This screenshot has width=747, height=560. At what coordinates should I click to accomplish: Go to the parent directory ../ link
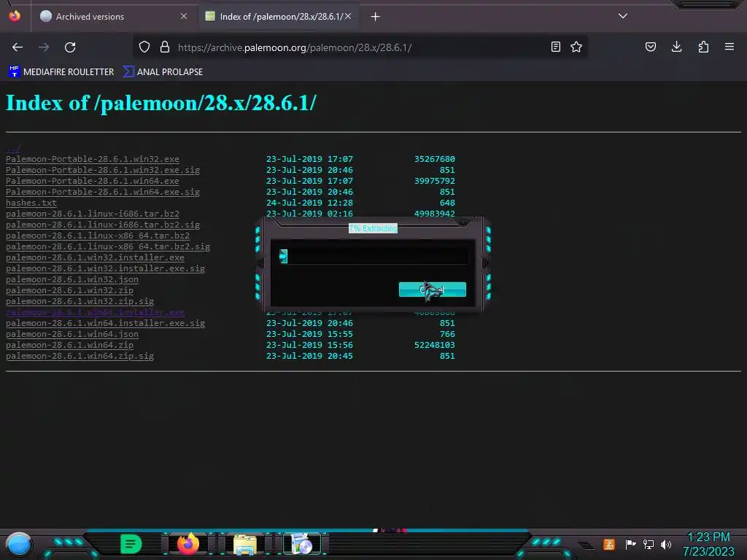click(13, 149)
